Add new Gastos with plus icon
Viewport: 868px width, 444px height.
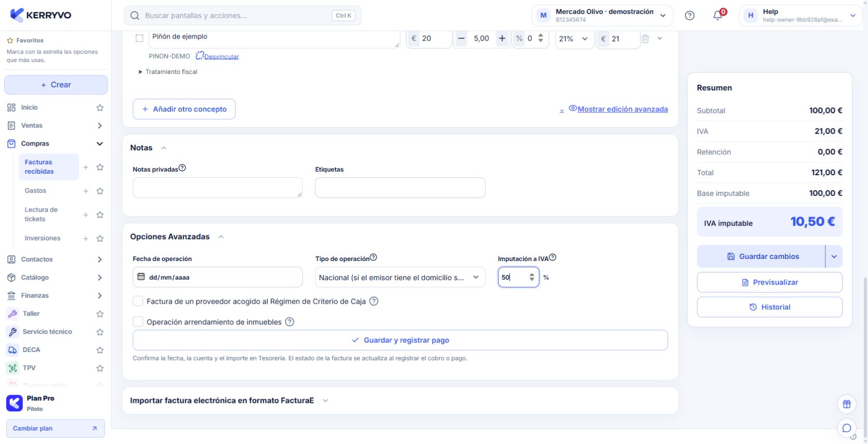(86, 191)
